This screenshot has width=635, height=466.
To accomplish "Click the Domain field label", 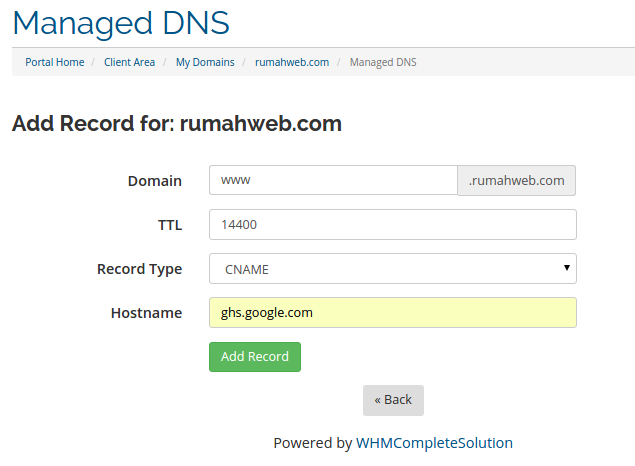I will (155, 181).
